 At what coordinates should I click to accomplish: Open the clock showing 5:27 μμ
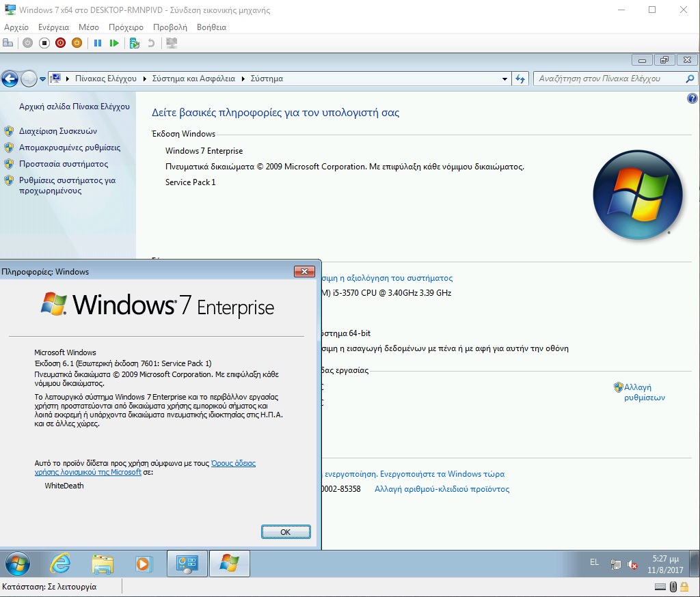point(665,564)
